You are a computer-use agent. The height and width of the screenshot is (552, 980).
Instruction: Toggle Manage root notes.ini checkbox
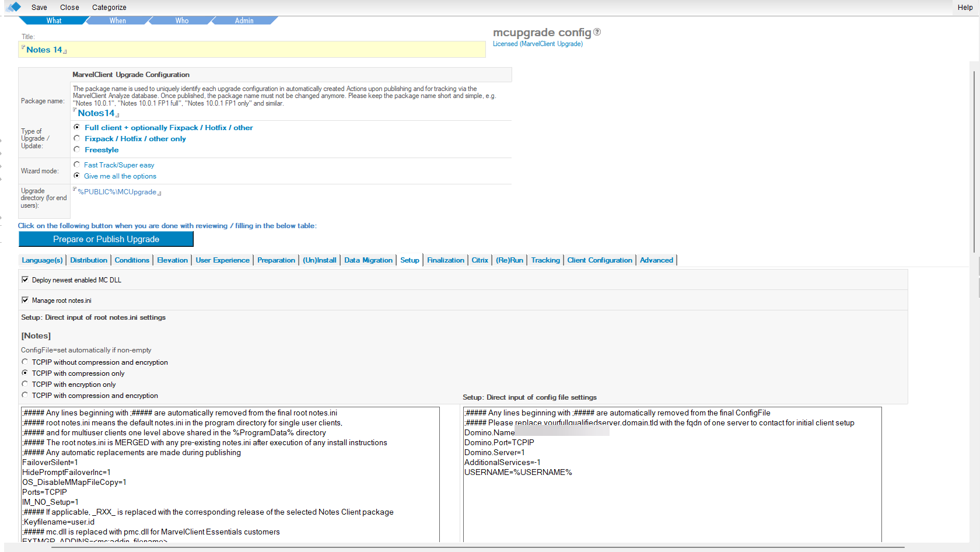(x=25, y=300)
